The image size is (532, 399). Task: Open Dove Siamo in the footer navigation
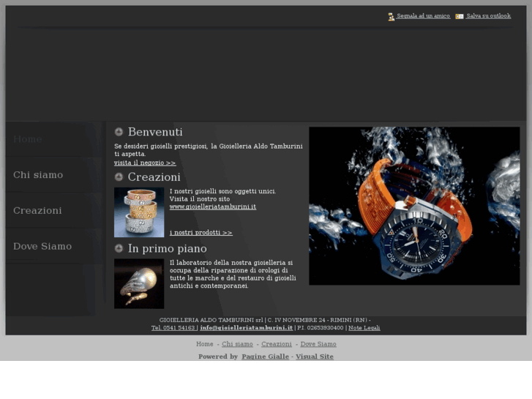(318, 344)
